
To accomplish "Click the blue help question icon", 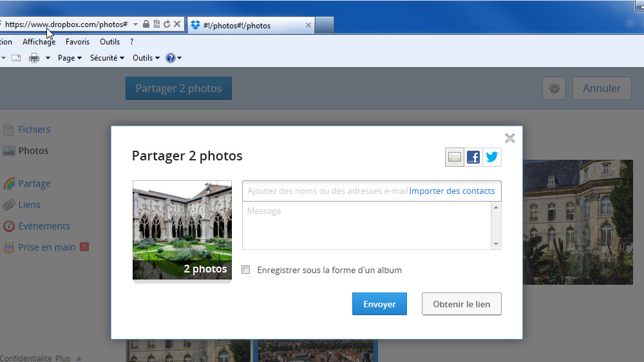I will point(171,58).
